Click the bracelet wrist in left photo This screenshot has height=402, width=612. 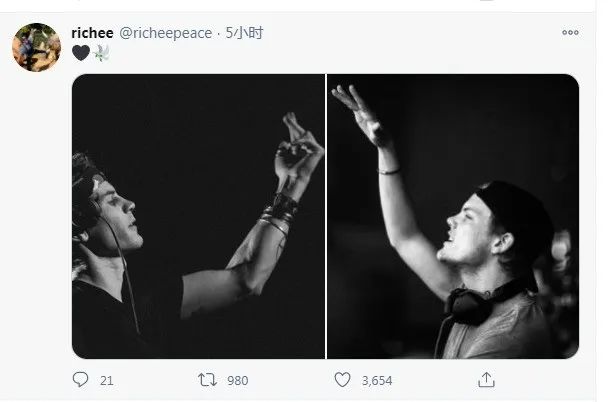click(281, 211)
